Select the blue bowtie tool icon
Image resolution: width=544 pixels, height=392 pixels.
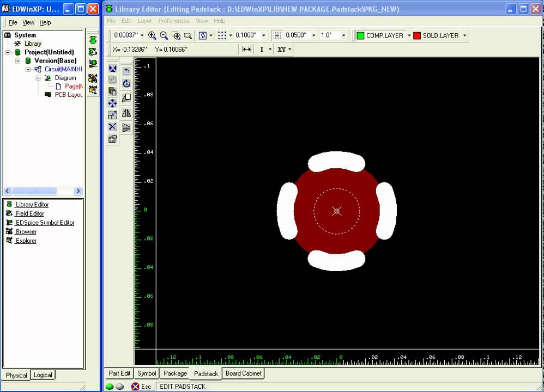click(112, 68)
